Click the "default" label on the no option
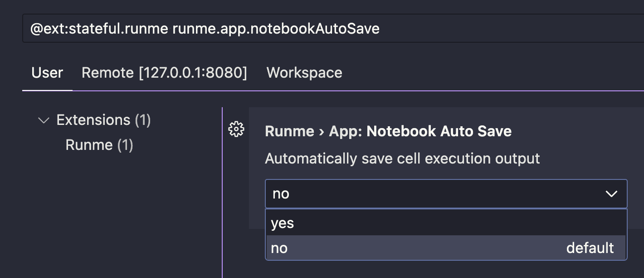644x278 pixels. point(590,248)
